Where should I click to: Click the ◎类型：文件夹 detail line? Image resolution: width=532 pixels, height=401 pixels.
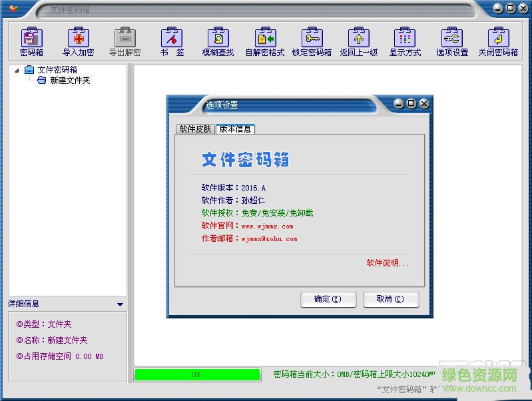[44, 324]
